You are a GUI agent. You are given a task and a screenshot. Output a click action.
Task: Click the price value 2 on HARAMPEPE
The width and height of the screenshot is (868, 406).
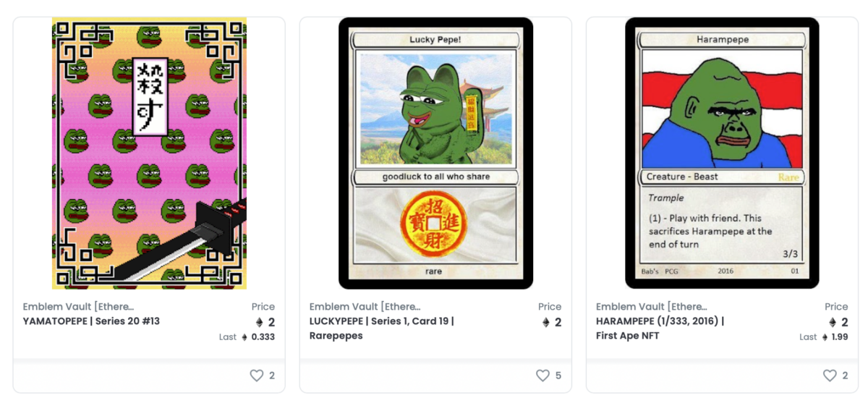844,323
